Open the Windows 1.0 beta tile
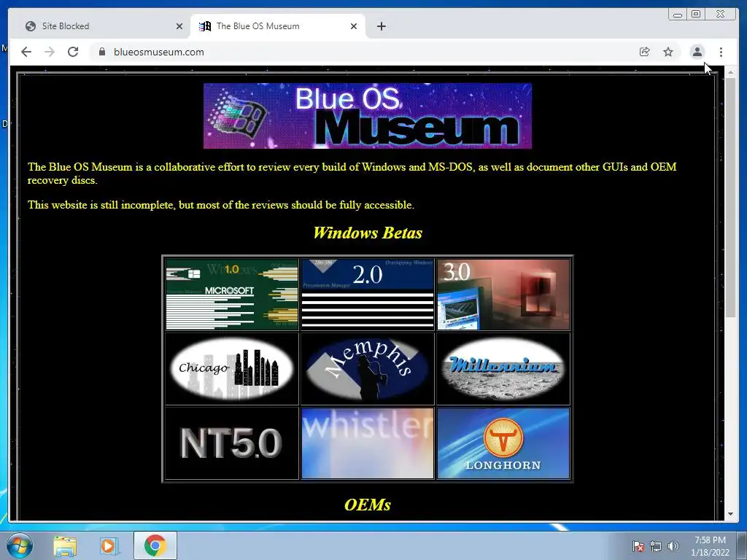Viewport: 747px width, 560px height. tap(231, 295)
